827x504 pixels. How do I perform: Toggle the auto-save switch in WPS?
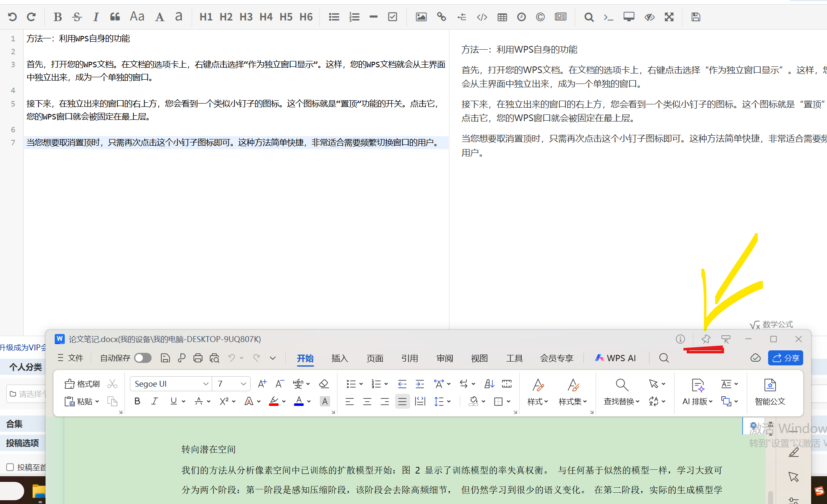coord(143,358)
